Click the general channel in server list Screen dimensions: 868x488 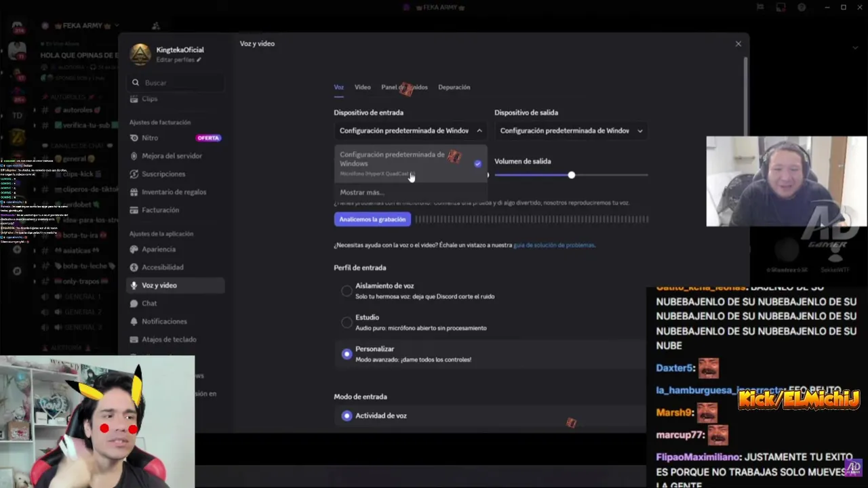point(75,159)
